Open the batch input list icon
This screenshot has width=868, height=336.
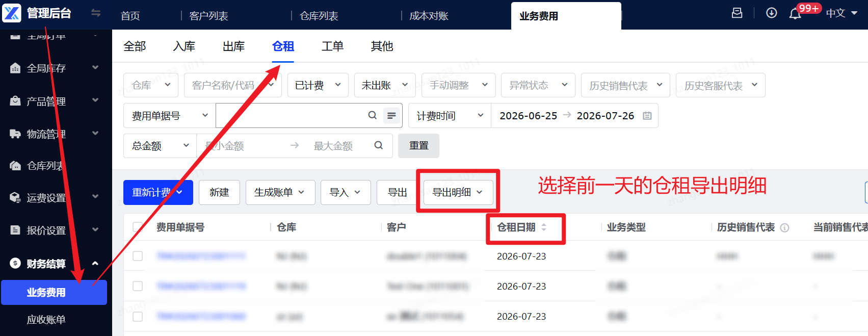(391, 116)
